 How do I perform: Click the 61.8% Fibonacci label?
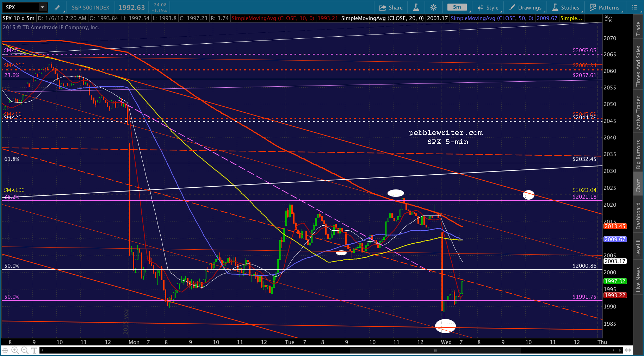[x=12, y=159]
